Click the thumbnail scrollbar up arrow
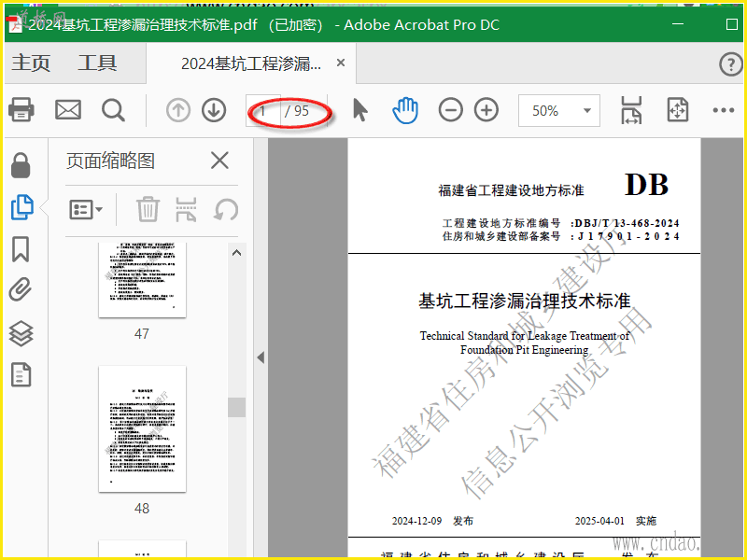Screen dimensions: 747x560 tap(237, 253)
